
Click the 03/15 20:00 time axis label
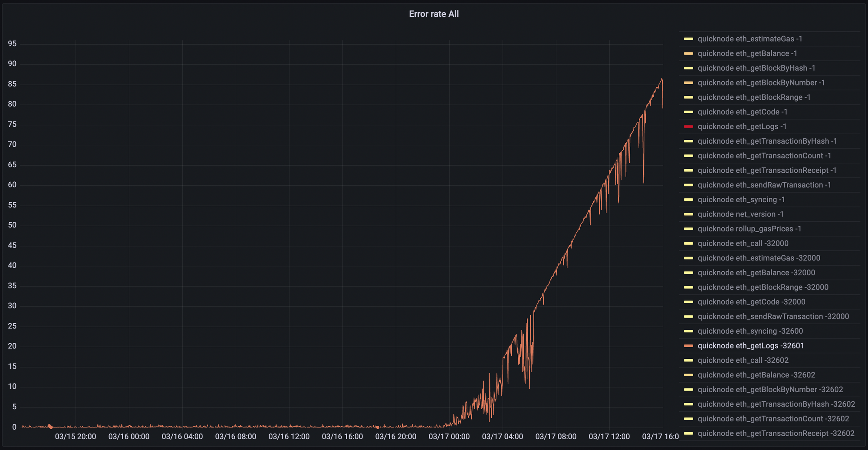76,437
